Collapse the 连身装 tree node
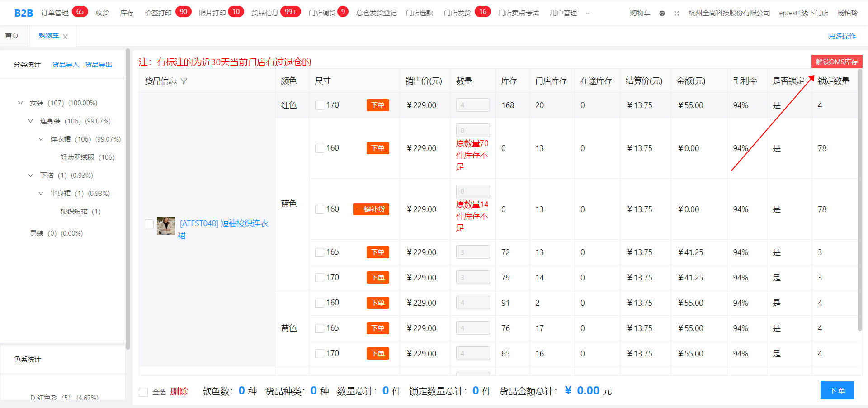The image size is (868, 408). click(31, 121)
